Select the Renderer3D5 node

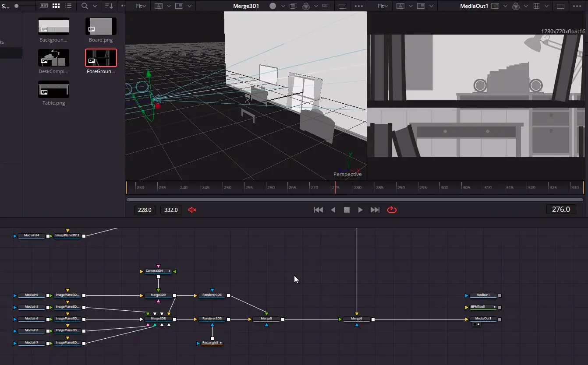point(212,319)
